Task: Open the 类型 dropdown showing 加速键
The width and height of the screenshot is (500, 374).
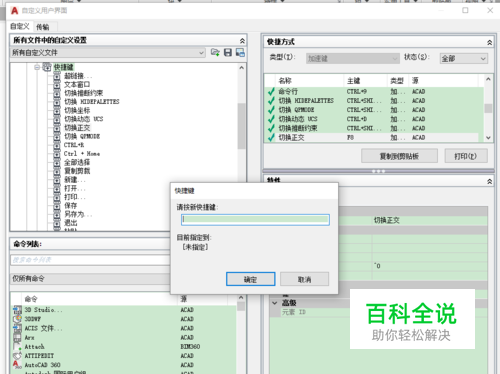Action: (x=353, y=59)
